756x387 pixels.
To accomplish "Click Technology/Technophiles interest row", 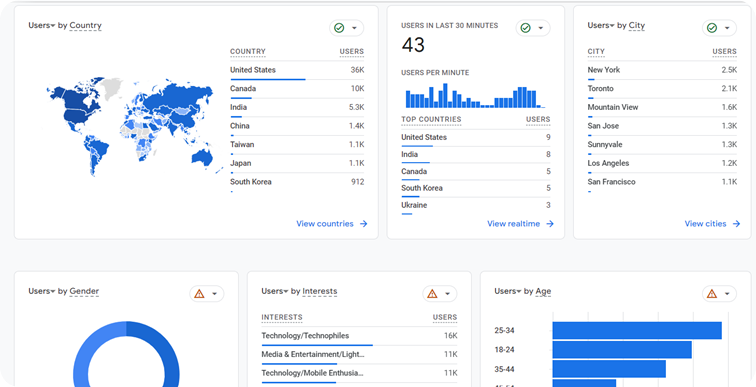I will coord(359,336).
